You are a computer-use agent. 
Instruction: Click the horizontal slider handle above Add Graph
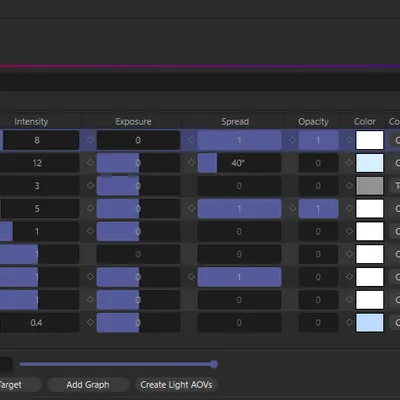pyautogui.click(x=214, y=364)
